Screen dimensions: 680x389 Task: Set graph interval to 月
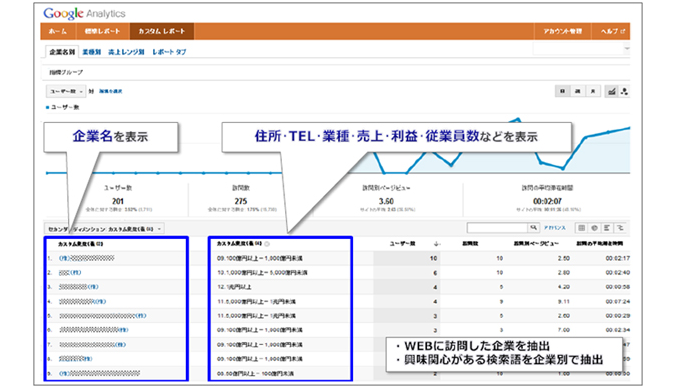[593, 91]
